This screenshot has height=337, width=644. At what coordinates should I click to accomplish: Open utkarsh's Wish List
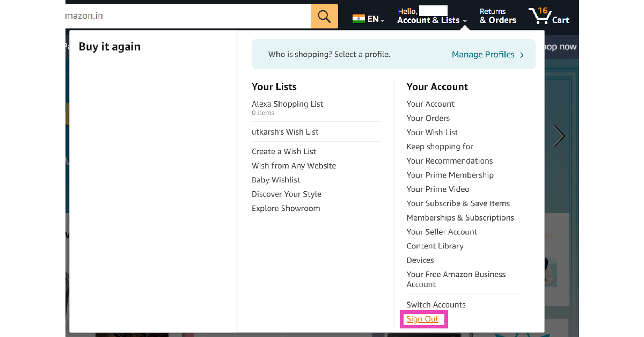point(285,132)
